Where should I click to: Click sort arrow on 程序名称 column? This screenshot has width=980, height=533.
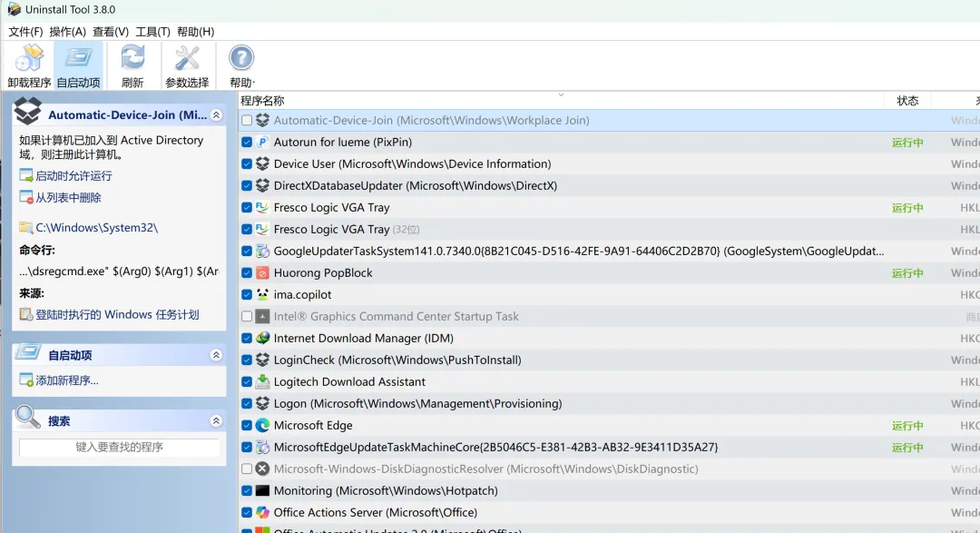click(x=562, y=95)
